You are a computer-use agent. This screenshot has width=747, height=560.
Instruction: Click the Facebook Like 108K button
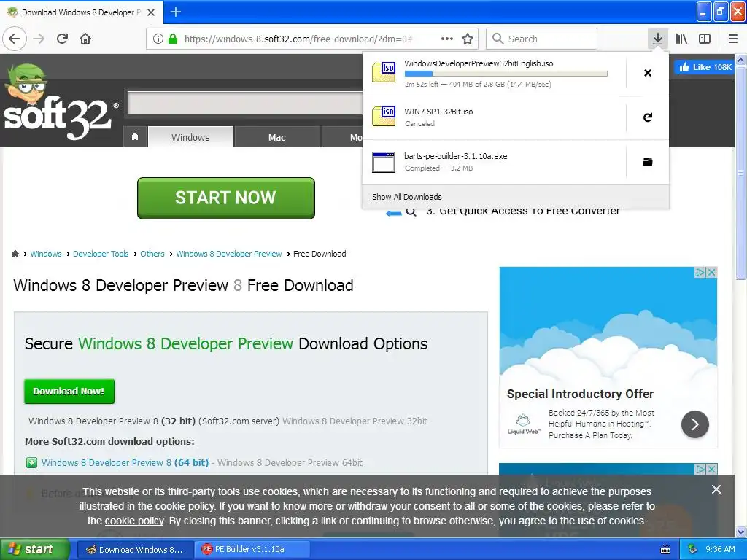tap(704, 67)
